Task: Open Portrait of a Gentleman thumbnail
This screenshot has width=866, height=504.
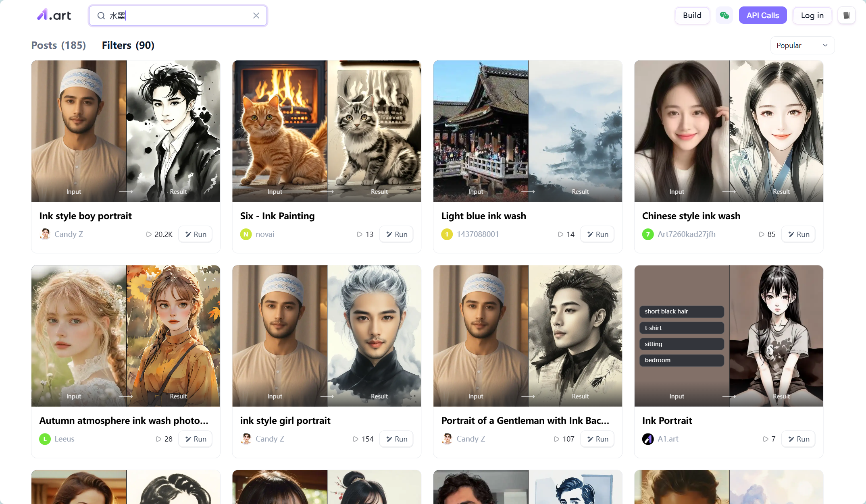Action: tap(528, 336)
